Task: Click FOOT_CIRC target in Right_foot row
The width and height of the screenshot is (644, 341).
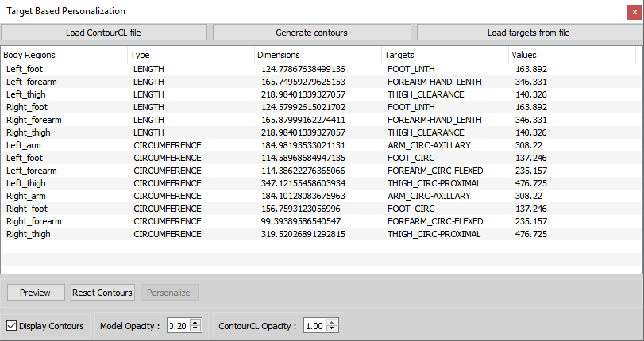Action: (411, 209)
